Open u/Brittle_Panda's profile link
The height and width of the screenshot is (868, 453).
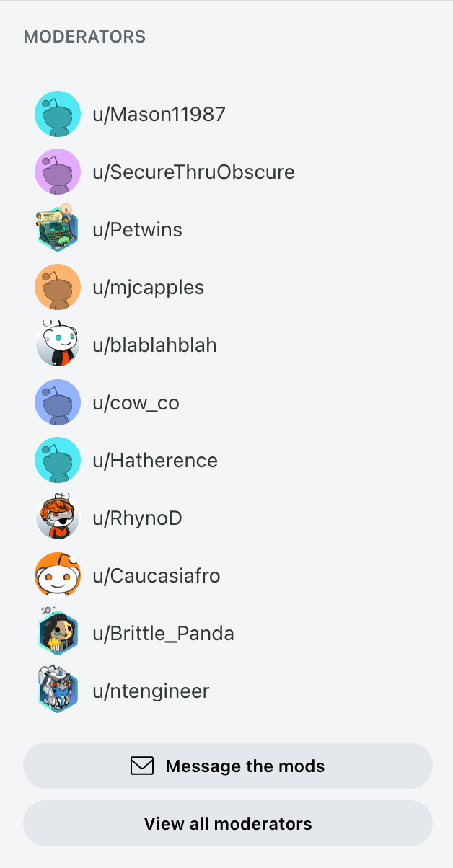163,633
